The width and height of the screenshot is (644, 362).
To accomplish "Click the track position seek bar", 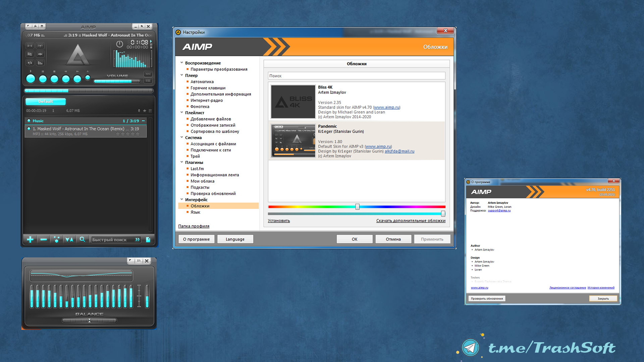I will click(x=89, y=91).
